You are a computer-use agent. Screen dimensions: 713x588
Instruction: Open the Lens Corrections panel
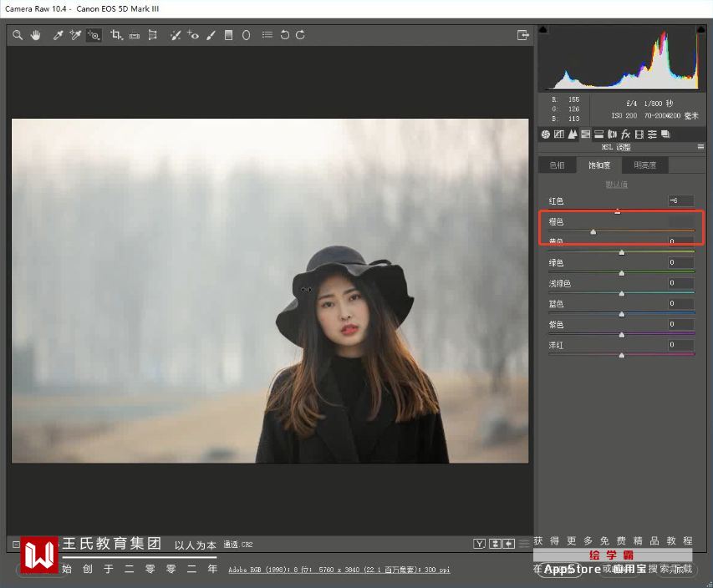point(612,134)
